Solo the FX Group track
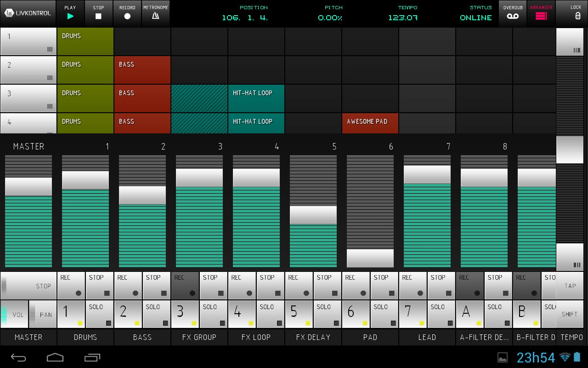This screenshot has height=368, width=588. coord(214,314)
